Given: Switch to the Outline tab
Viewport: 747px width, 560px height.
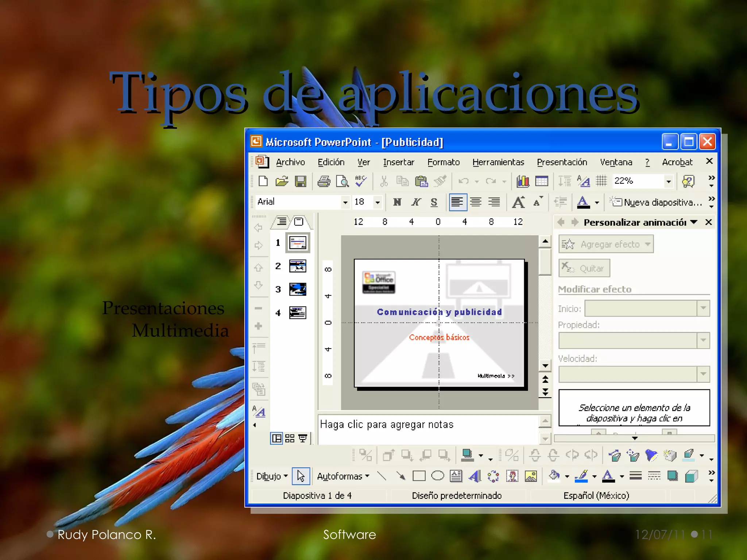Looking at the screenshot, I should (282, 221).
